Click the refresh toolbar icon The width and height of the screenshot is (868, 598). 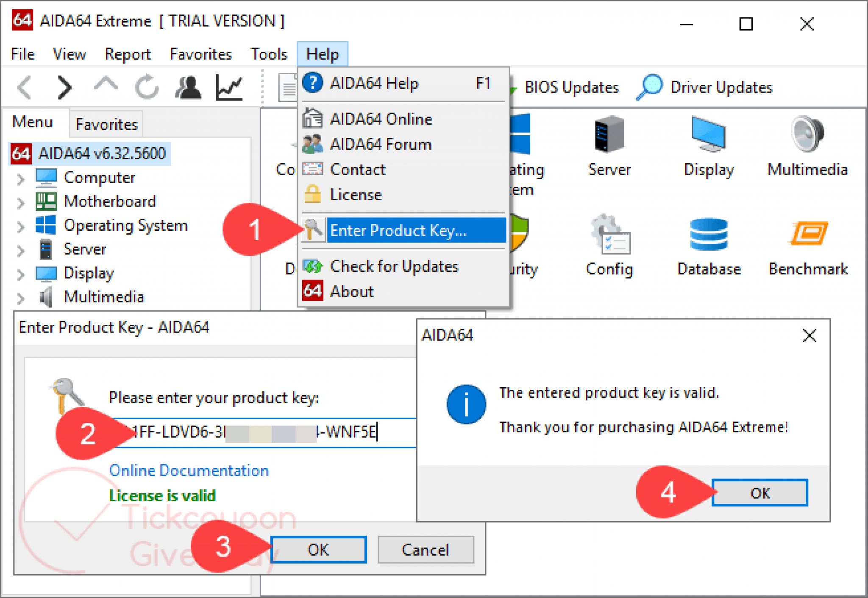(x=147, y=87)
